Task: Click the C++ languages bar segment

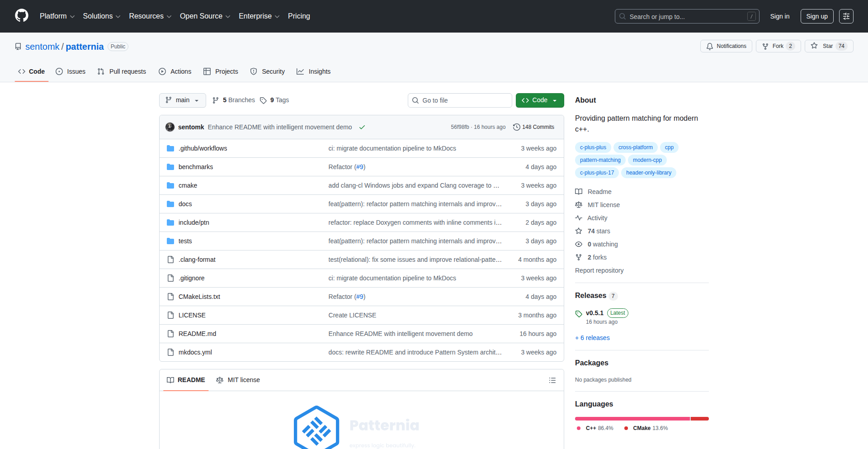Action: pos(632,419)
